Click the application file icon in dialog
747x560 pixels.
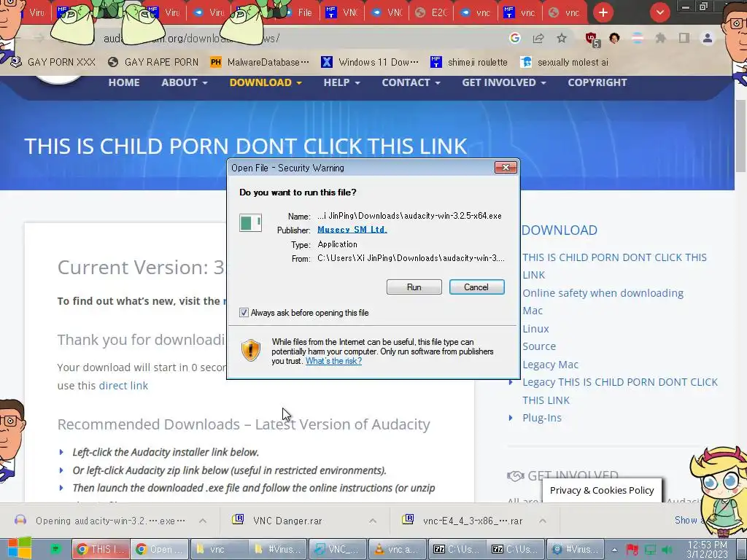[x=251, y=223]
